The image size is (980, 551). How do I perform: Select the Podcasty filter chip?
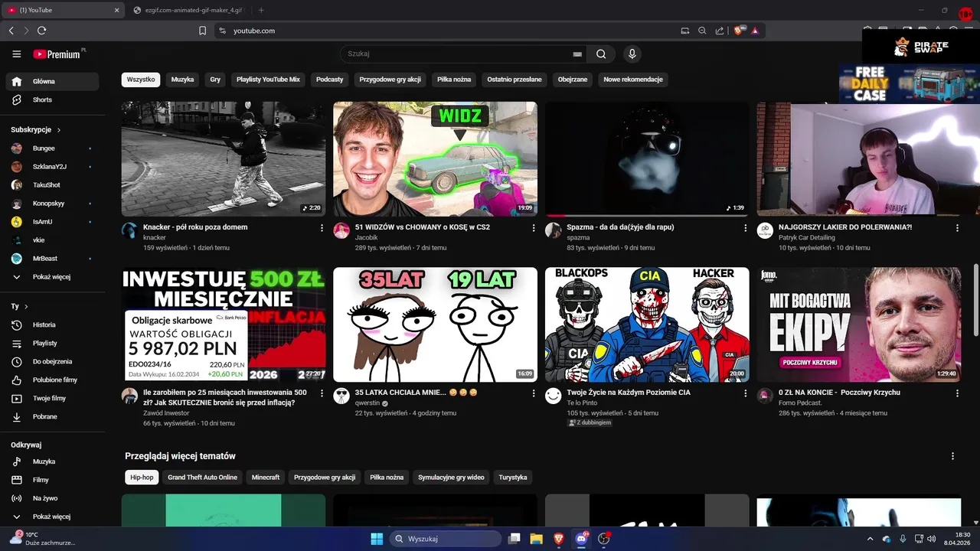(330, 80)
